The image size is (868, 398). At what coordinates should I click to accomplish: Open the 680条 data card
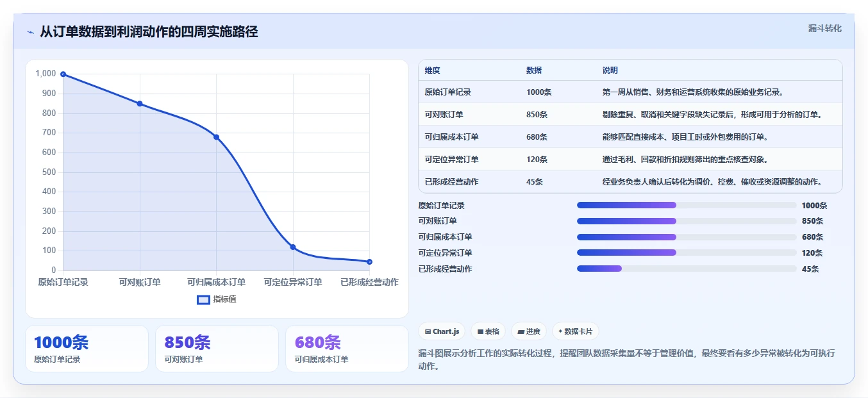pyautogui.click(x=347, y=349)
